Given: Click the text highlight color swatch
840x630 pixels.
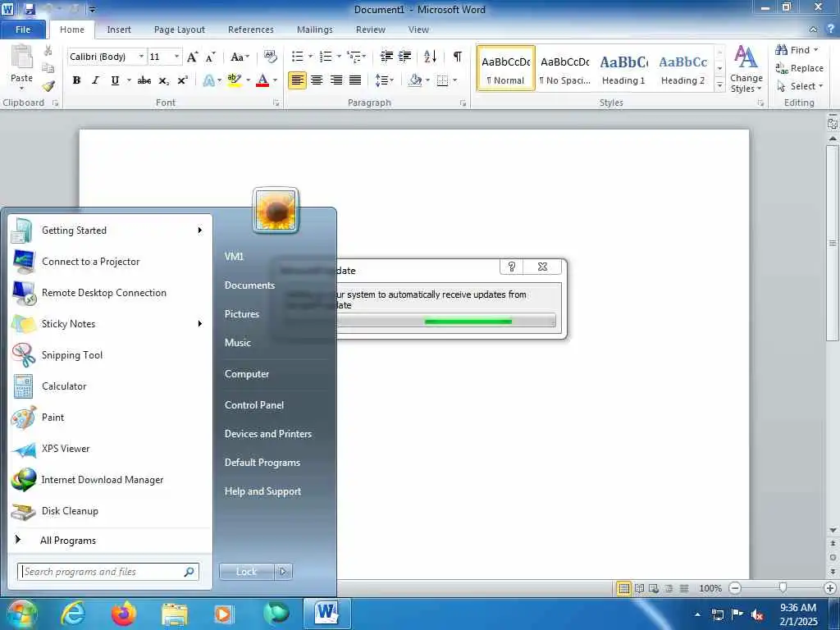Looking at the screenshot, I should [234, 80].
